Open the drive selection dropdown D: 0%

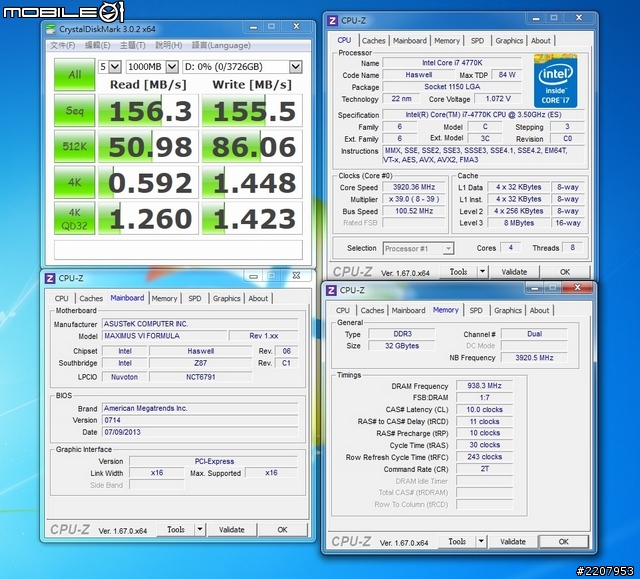[242, 67]
